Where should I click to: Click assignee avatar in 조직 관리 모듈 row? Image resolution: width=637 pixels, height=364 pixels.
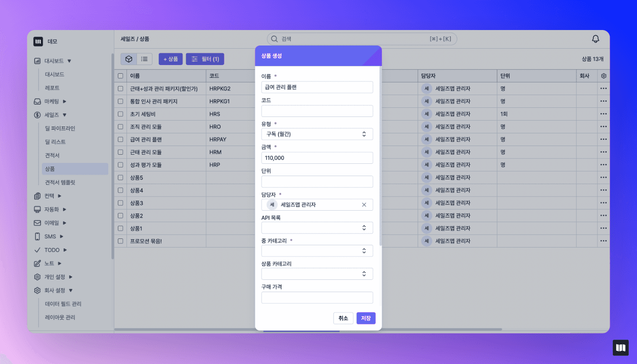coord(427,126)
